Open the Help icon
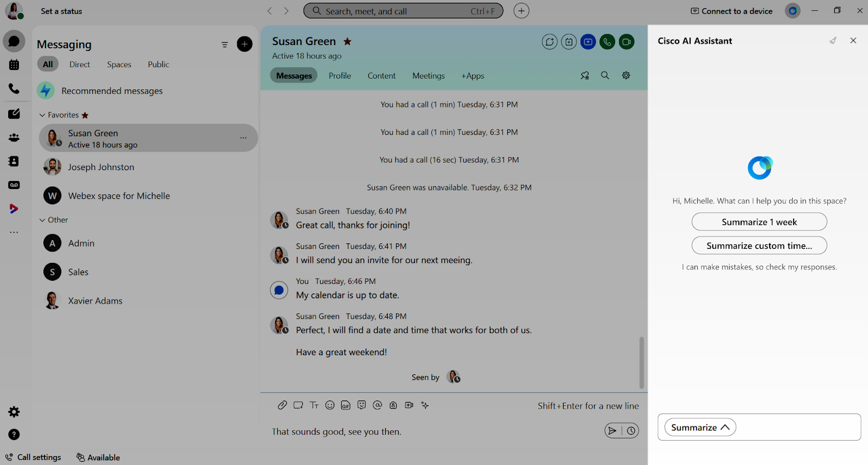This screenshot has width=868, height=465. (14, 435)
